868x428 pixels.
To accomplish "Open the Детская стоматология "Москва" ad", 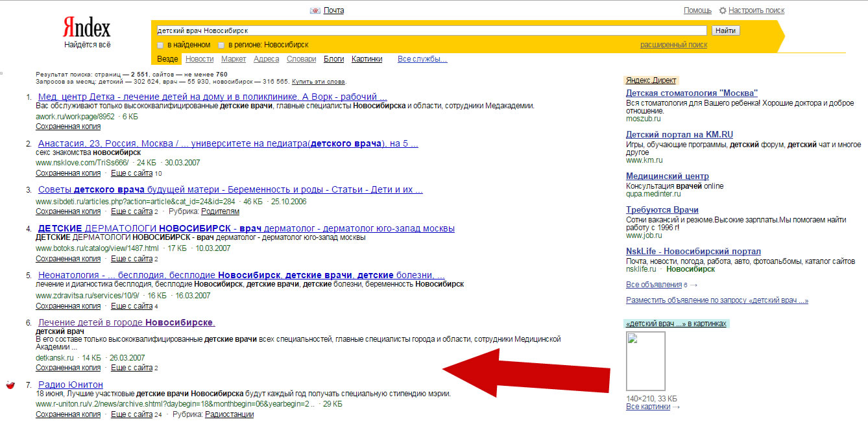I will [x=692, y=93].
